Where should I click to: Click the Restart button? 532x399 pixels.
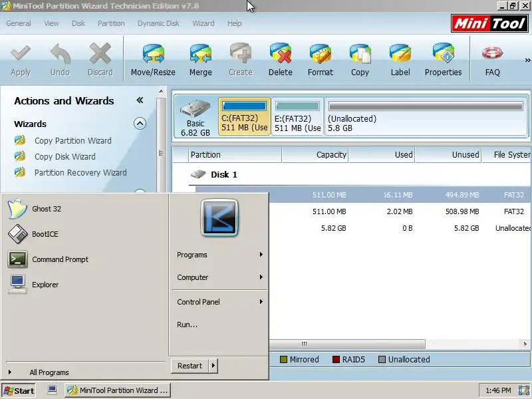190,366
